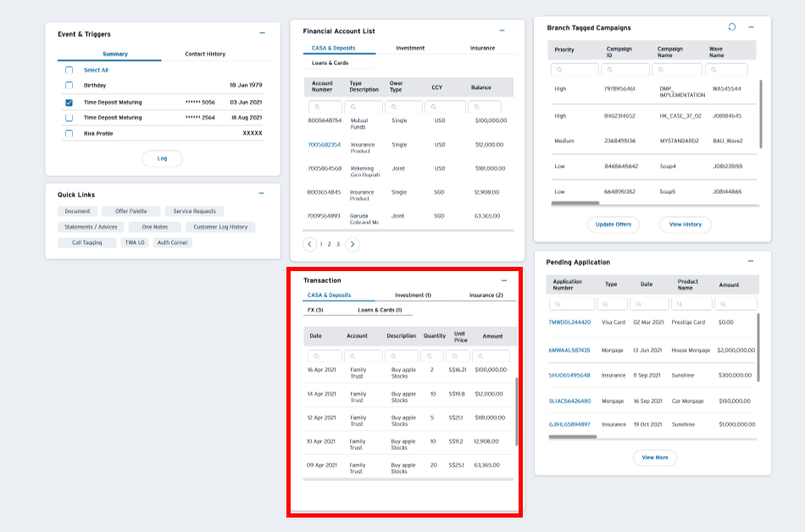Image resolution: width=805 pixels, height=532 pixels.
Task: Open account number 7005682354 link
Action: tap(325, 145)
